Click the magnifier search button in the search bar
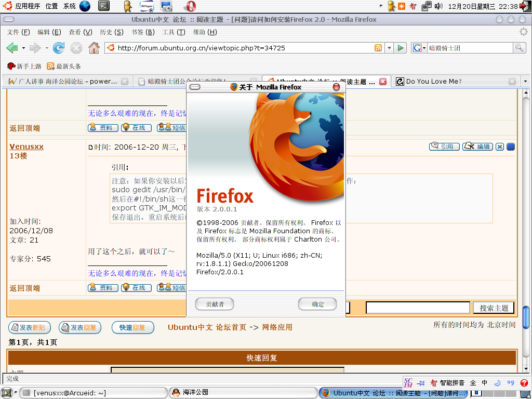 pos(519,48)
